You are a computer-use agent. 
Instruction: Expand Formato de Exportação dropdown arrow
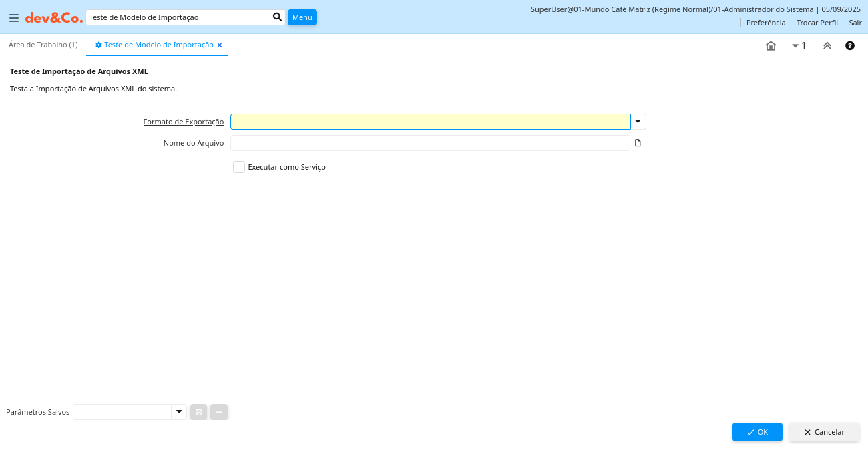click(638, 122)
